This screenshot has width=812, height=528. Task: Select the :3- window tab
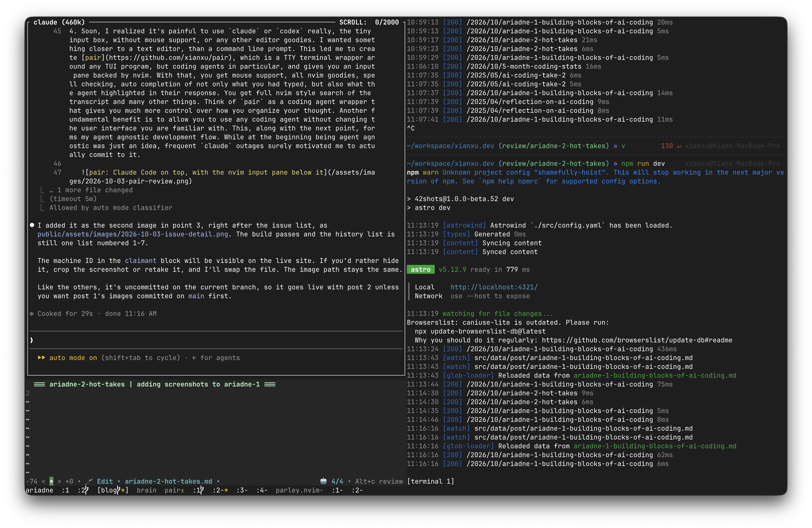pyautogui.click(x=242, y=490)
